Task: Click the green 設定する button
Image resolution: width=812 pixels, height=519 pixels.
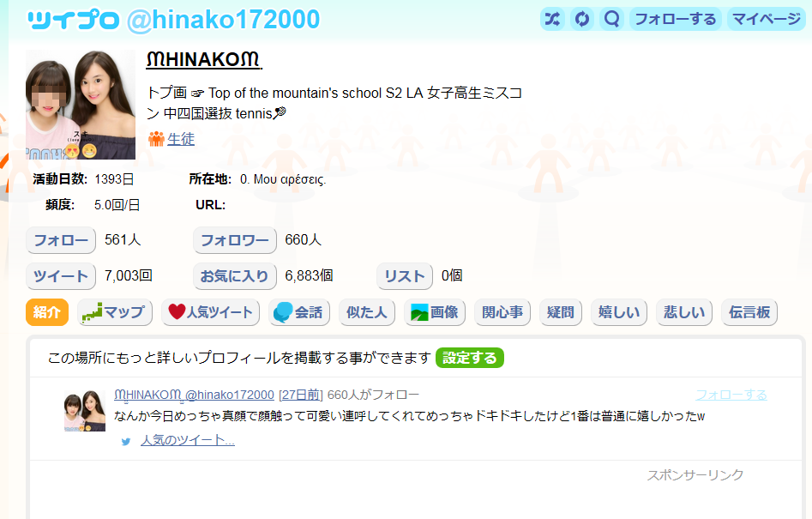Action: point(470,358)
